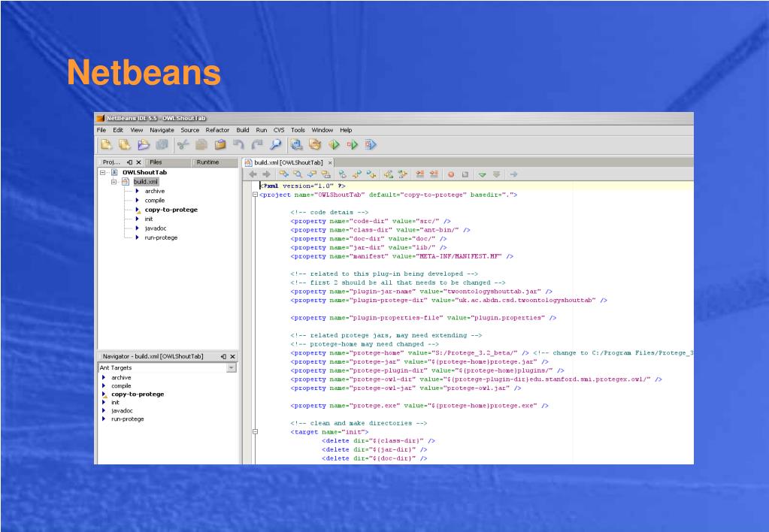Click the Build Main Project icon
The width and height of the screenshot is (769, 532).
tap(296, 144)
